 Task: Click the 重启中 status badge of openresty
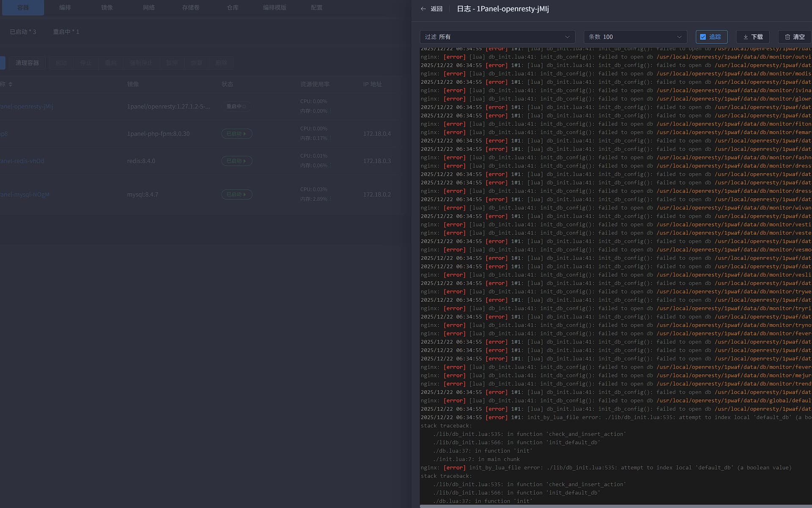pyautogui.click(x=236, y=107)
